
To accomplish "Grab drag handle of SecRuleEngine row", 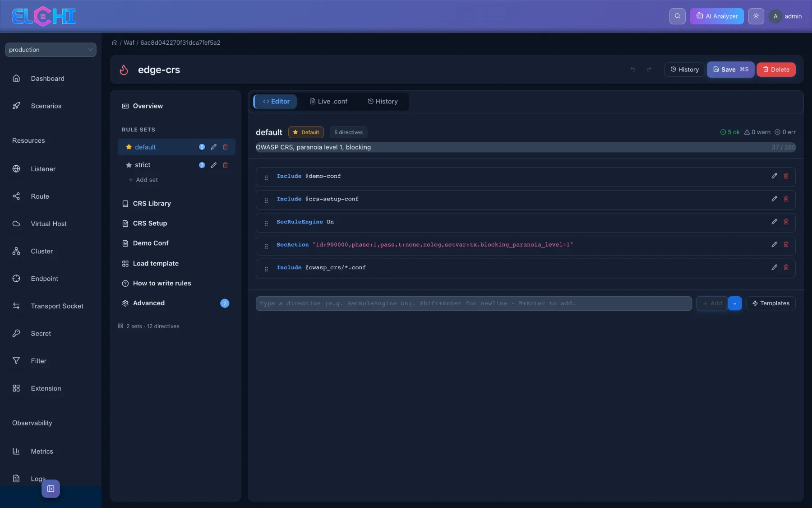I will (266, 223).
